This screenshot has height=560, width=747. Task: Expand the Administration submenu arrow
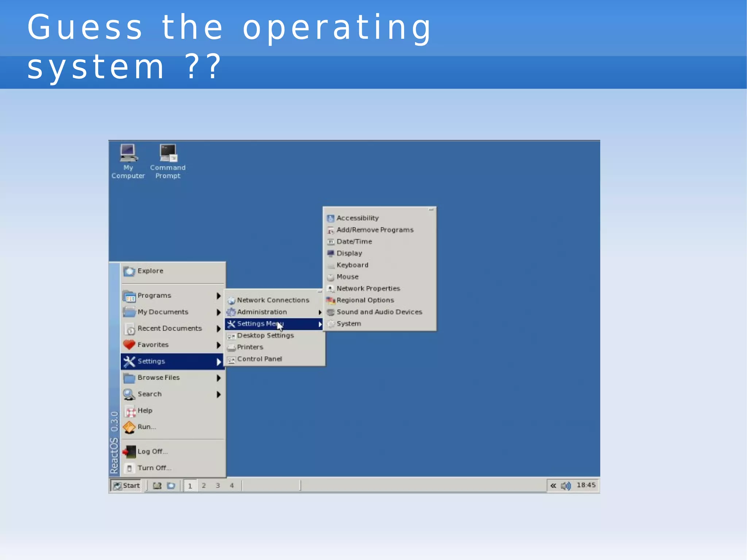320,312
